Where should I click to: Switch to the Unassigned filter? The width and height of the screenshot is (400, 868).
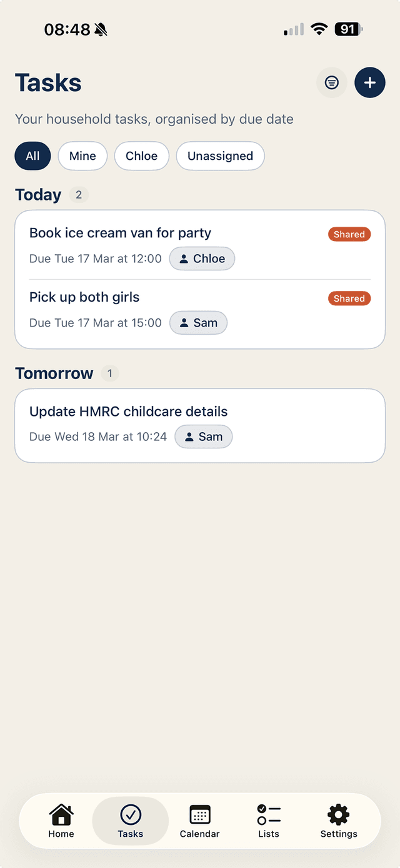(x=220, y=155)
